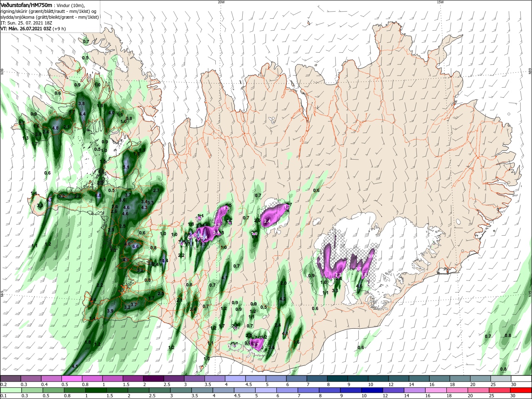
Task: Click the 0.2 label in the snow legend
Action: click(x=3, y=384)
